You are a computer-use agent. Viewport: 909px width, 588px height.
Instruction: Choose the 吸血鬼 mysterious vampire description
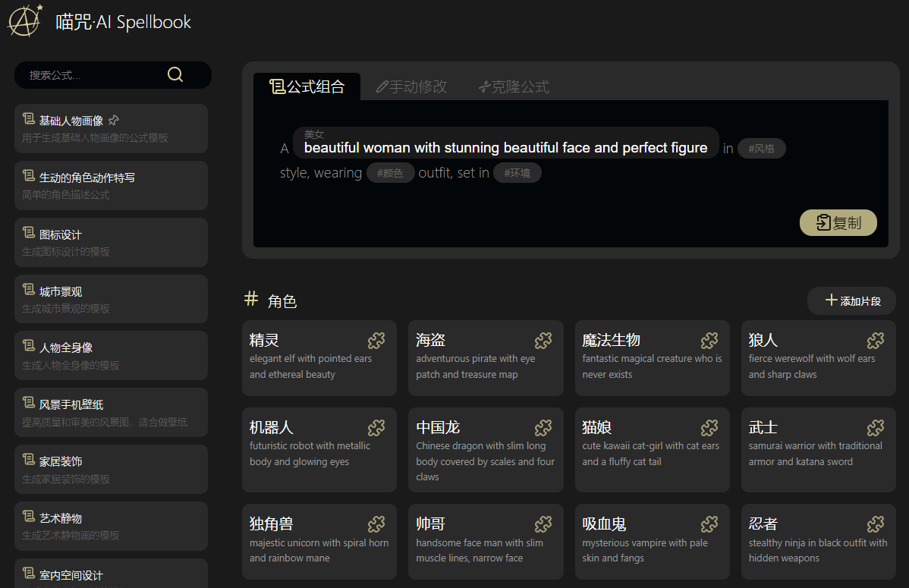645,550
